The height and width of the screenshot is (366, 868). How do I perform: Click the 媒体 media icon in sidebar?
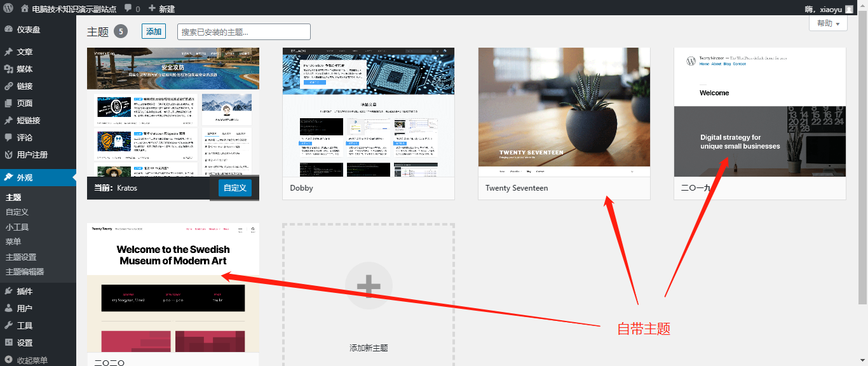pyautogui.click(x=8, y=69)
